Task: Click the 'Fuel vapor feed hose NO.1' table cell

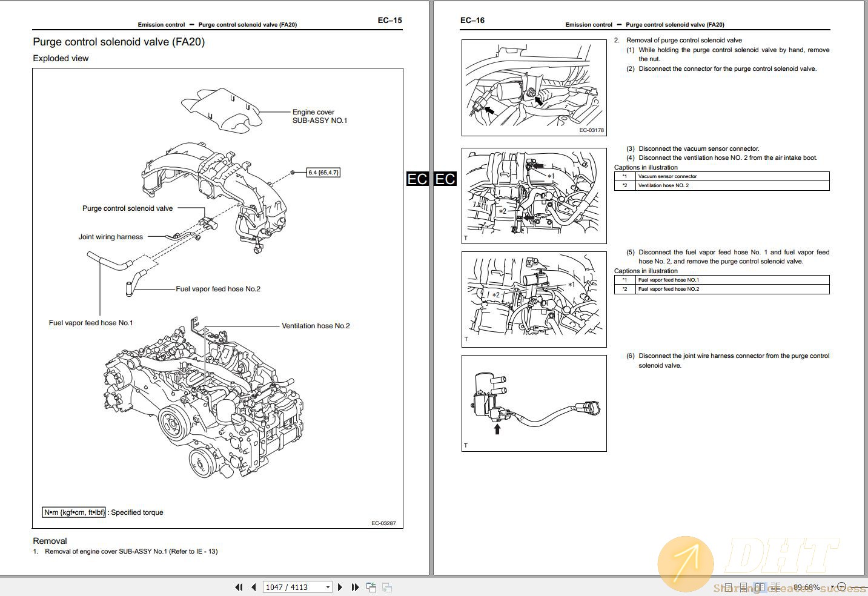Action: [x=732, y=280]
